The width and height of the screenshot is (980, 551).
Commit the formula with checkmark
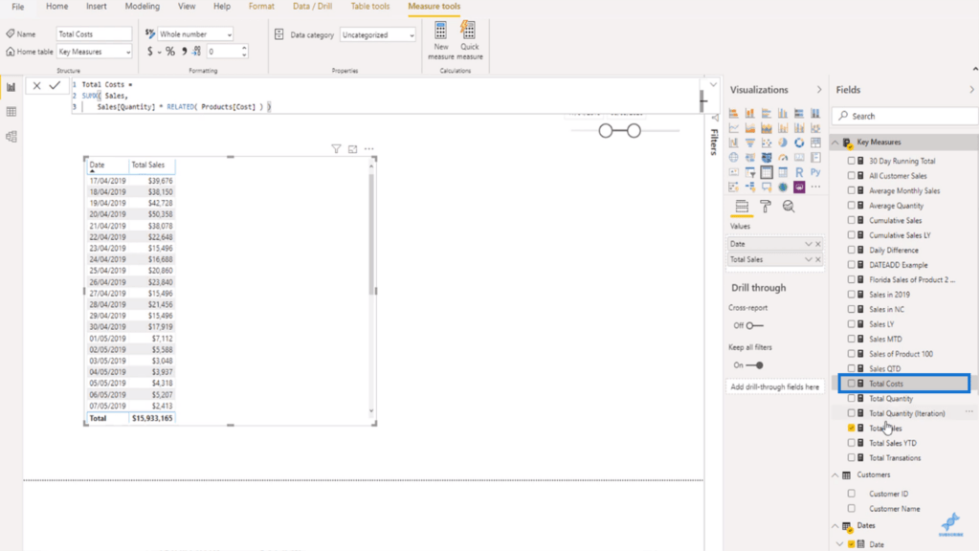pyautogui.click(x=55, y=85)
